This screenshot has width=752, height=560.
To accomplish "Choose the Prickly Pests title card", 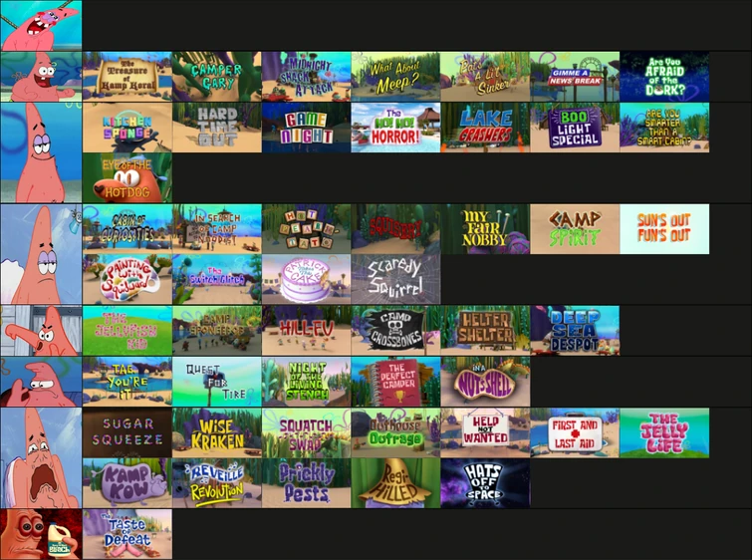I will pos(307,483).
